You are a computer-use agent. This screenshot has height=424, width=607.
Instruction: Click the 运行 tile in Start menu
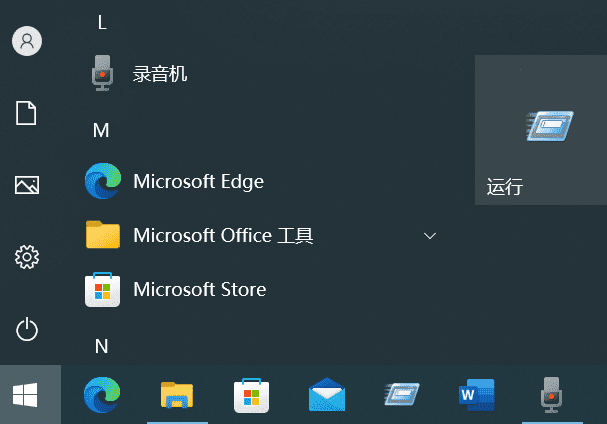(x=540, y=130)
